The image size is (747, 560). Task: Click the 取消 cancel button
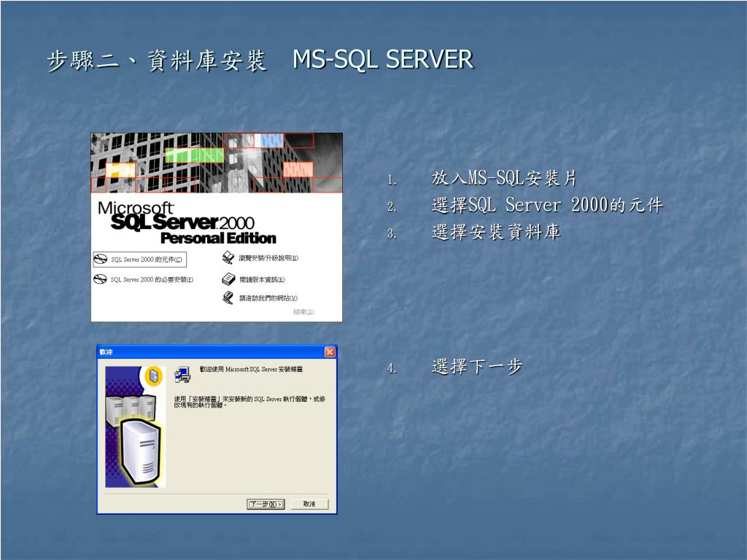[x=309, y=504]
